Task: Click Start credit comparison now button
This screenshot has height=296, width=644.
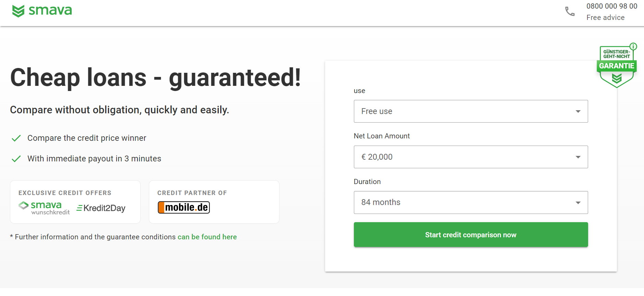Action: coord(470,235)
